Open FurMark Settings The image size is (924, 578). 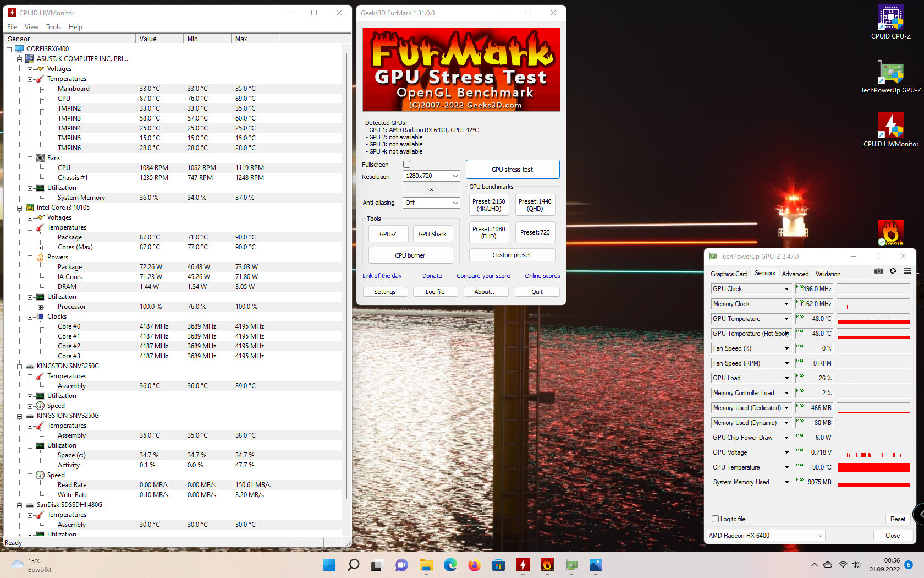pyautogui.click(x=385, y=292)
